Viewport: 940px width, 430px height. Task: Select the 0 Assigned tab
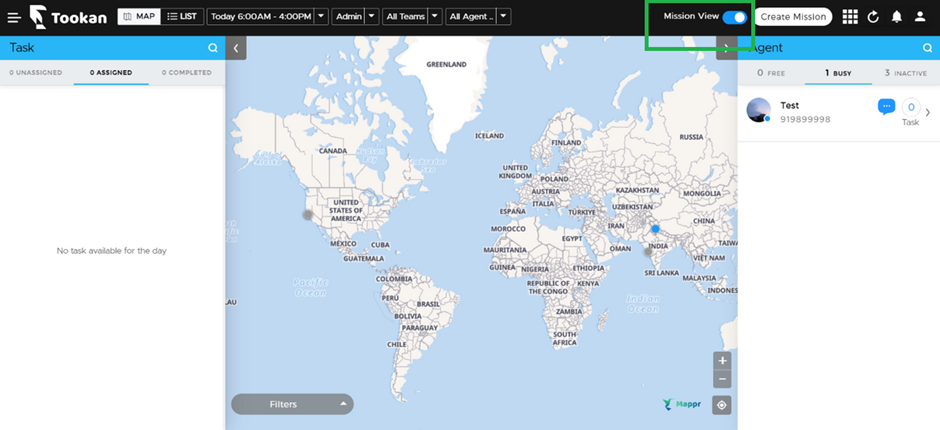(111, 73)
